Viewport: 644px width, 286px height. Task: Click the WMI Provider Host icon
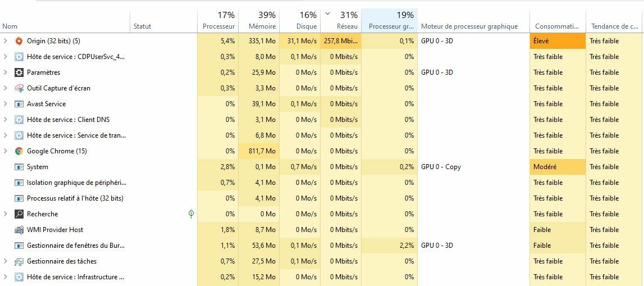click(19, 230)
